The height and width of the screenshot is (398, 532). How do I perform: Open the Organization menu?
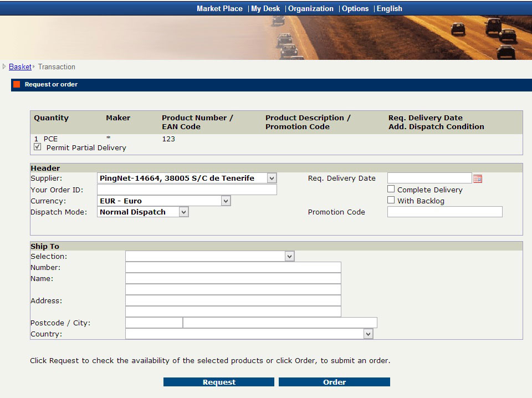[311, 8]
